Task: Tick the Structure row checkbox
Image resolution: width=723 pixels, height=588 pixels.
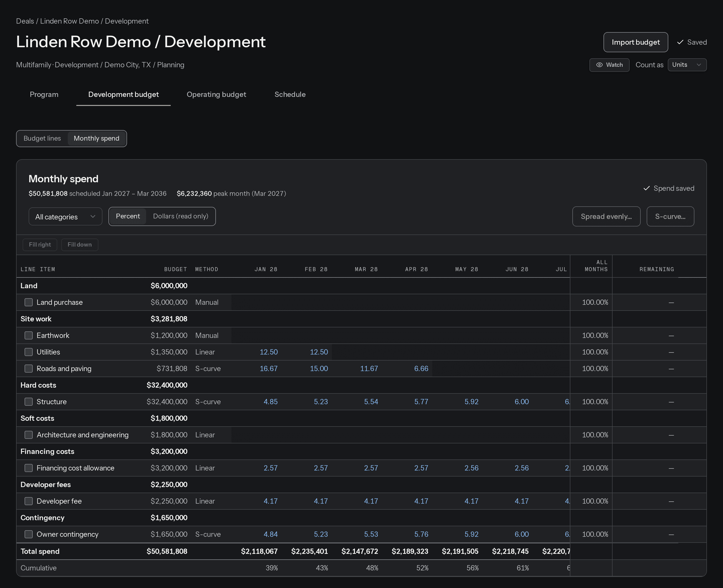Action: (29, 402)
